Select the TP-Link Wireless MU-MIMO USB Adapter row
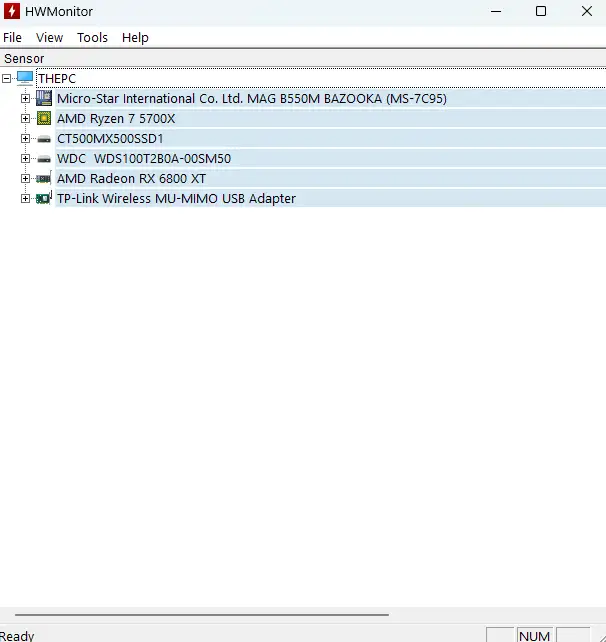This screenshot has height=642, width=606. tap(330, 199)
